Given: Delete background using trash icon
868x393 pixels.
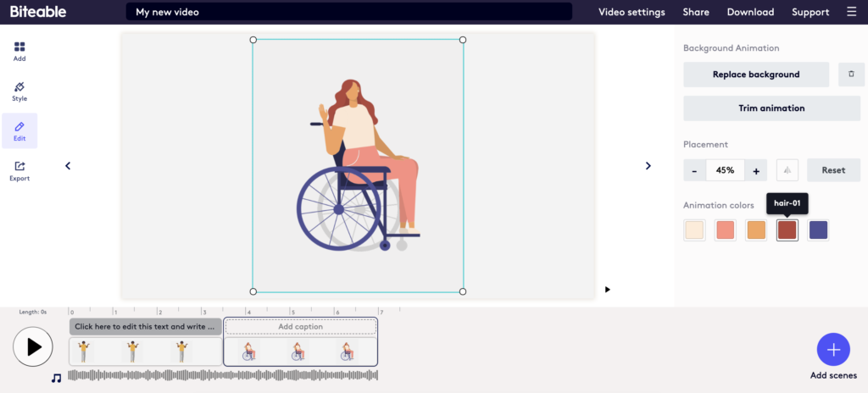Looking at the screenshot, I should [x=851, y=75].
